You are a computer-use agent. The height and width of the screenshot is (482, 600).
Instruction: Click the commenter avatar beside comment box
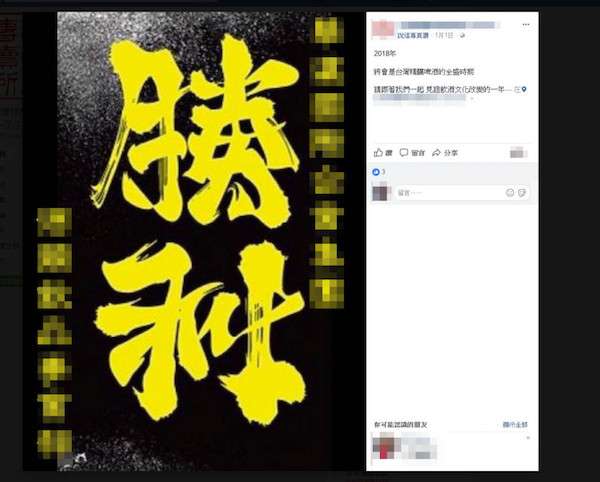pos(381,192)
